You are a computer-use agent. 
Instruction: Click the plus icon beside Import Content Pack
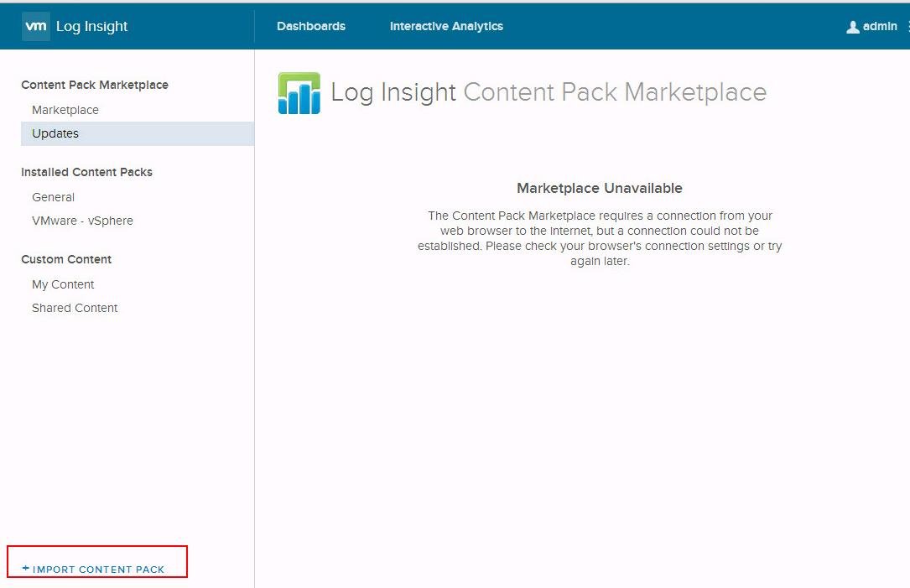[x=25, y=569]
